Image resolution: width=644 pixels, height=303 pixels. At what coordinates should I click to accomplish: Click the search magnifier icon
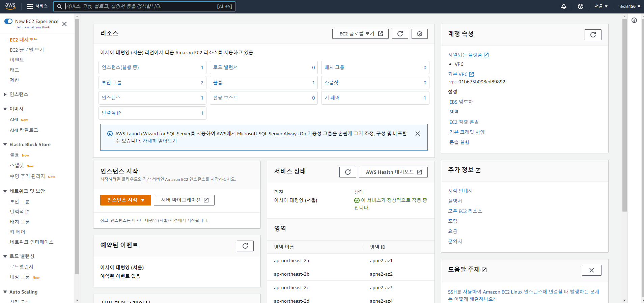[x=59, y=6]
